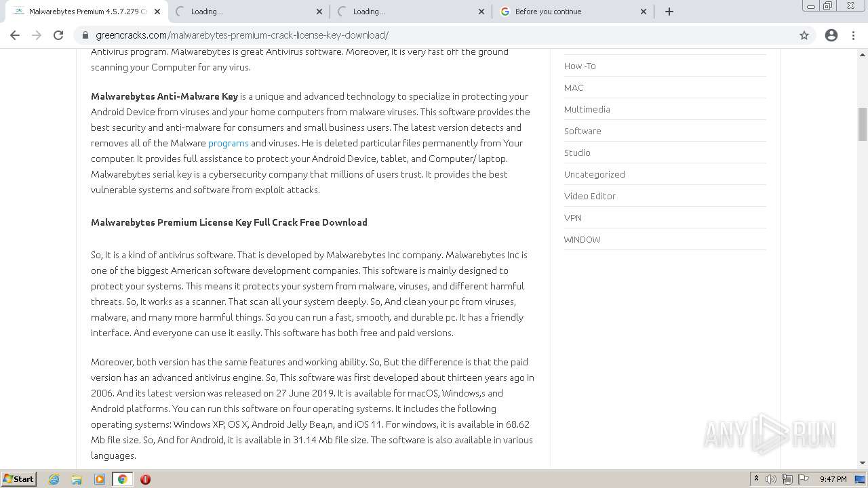Close the second Loading tab
Screen dimensions: 868x488
(481, 12)
